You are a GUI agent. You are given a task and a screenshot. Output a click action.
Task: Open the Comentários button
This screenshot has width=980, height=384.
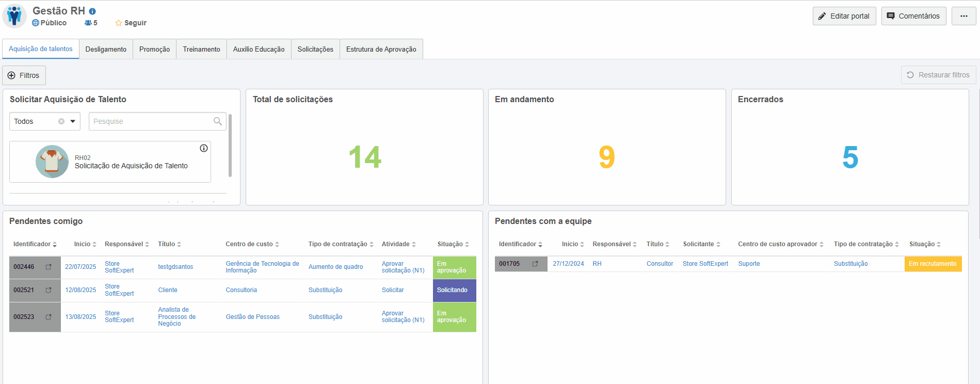pos(913,16)
